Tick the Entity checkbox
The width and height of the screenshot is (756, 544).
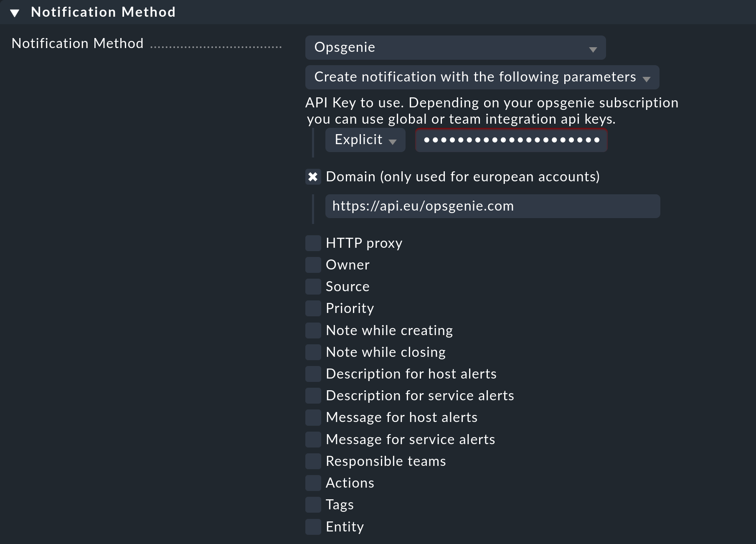(x=313, y=527)
